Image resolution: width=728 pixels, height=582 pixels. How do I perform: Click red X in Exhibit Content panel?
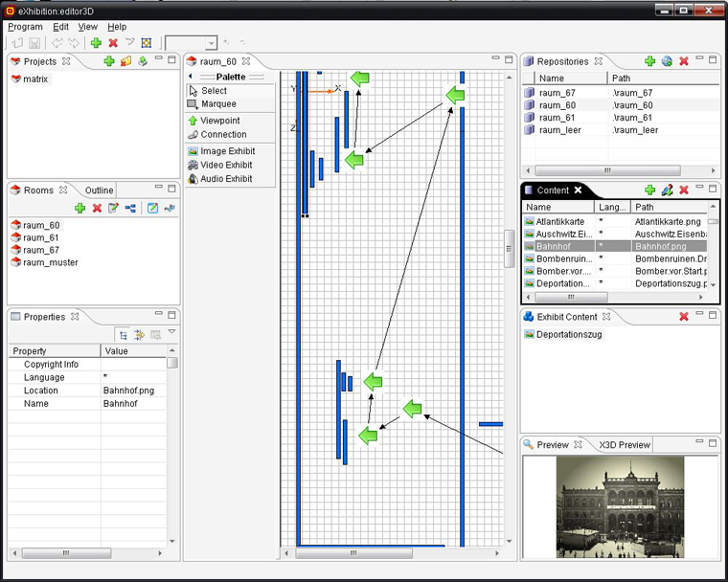683,317
